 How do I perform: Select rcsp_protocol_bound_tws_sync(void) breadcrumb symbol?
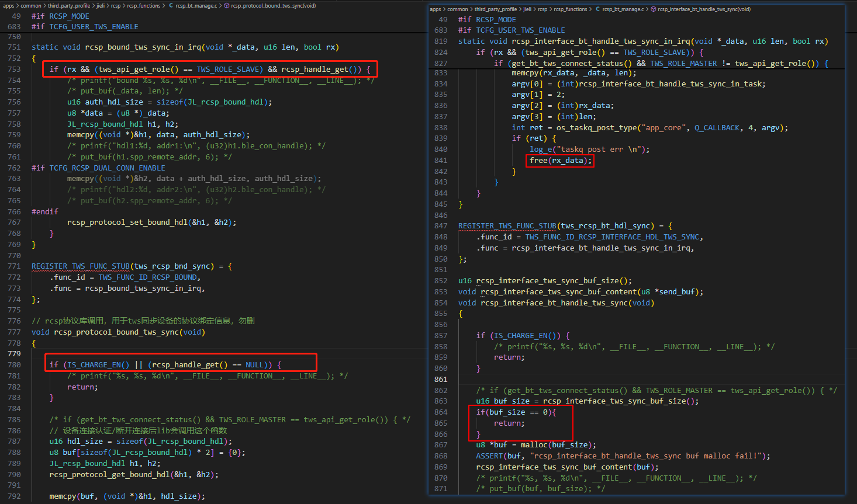tap(273, 6)
